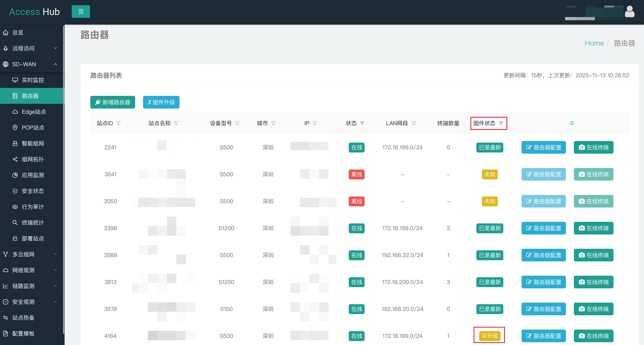Follow the Home breadcrumb link
644x345 pixels.
tap(594, 43)
